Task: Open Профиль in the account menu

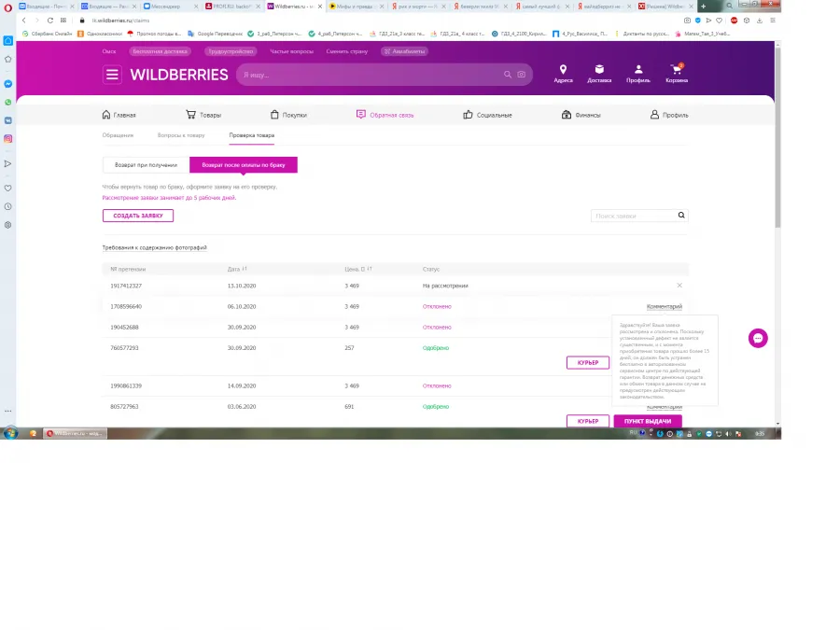Action: pyautogui.click(x=669, y=115)
